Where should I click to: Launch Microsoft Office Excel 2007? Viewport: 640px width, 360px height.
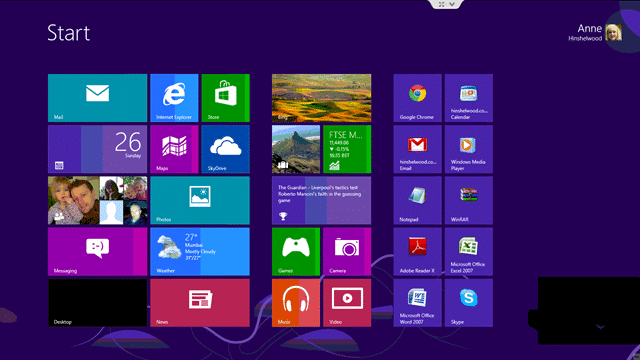pos(469,252)
